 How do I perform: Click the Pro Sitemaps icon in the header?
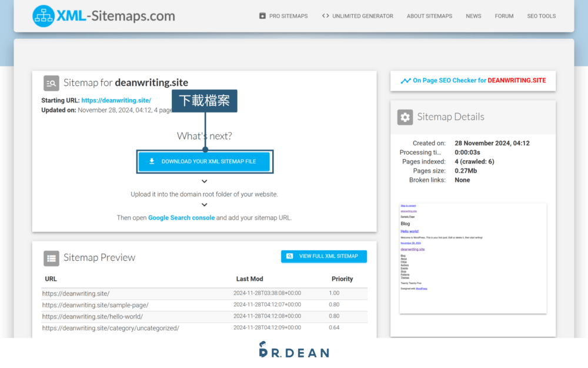(x=262, y=16)
